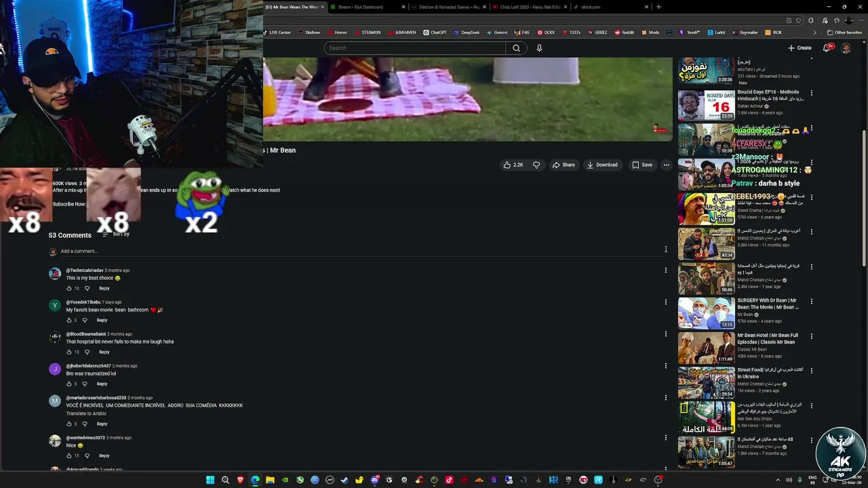Dislike the "hospital bit" comment
Screen dimensions: 868x488
click(x=87, y=352)
